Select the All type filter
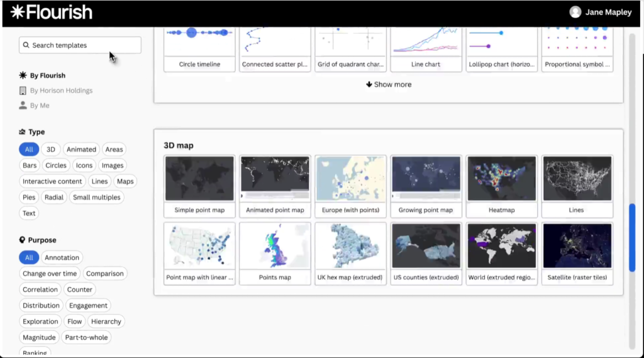 29,149
